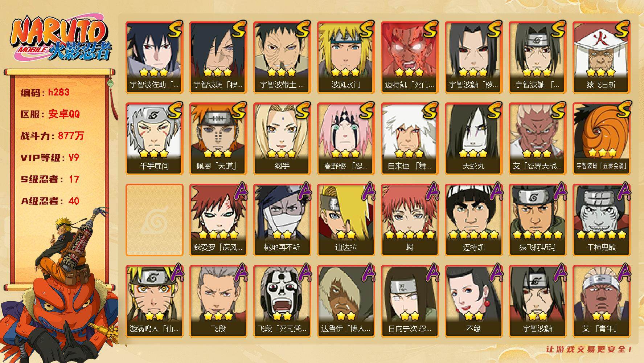This screenshot has width=644, height=363.
Task: Select the 波风水门 ninja card
Action: click(x=346, y=57)
